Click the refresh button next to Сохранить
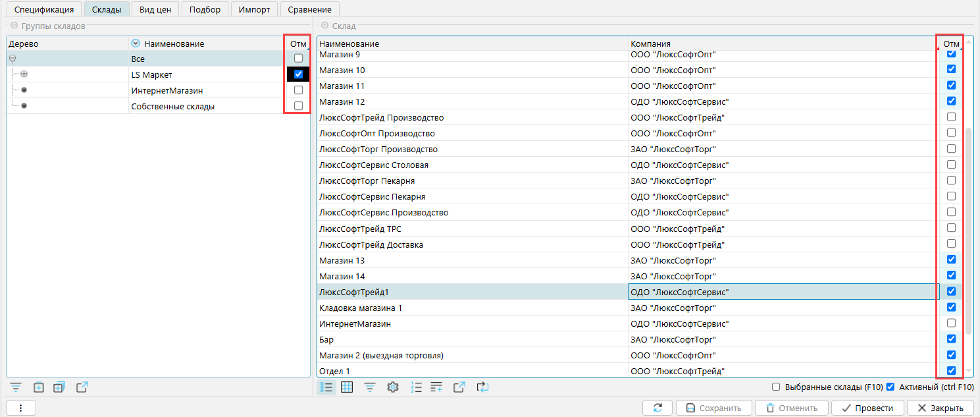The height and width of the screenshot is (417, 980). 658,408
